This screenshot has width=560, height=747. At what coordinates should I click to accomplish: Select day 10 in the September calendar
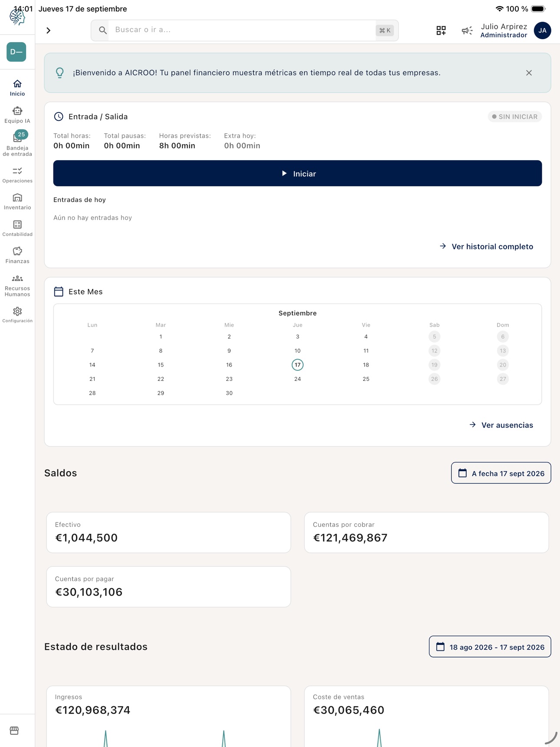[297, 351]
